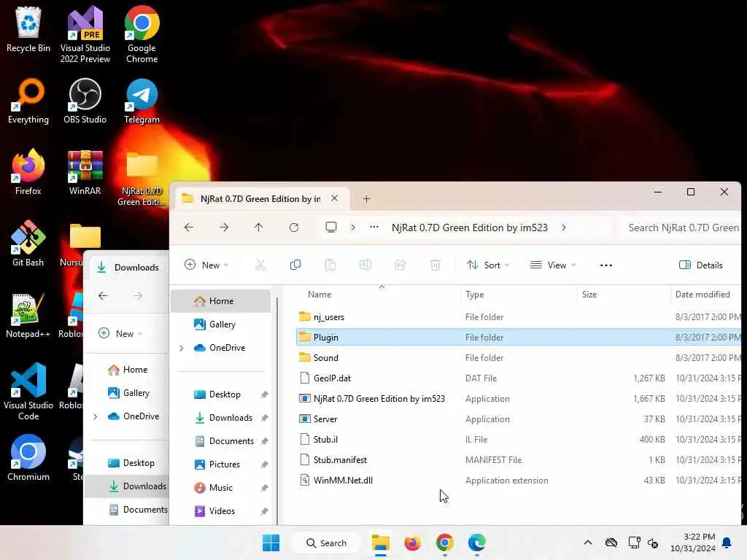Click the Paste toolbar icon
Viewport: 747px width, 560px height.
(330, 265)
